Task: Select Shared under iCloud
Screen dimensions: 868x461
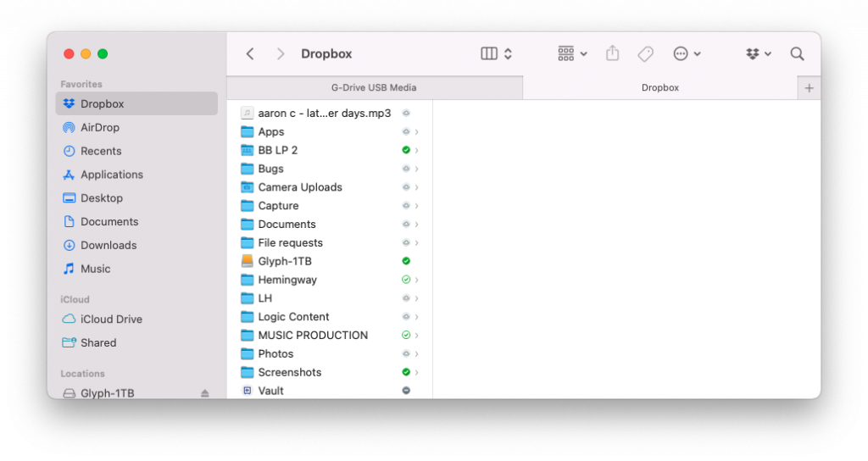Action: coord(136,342)
